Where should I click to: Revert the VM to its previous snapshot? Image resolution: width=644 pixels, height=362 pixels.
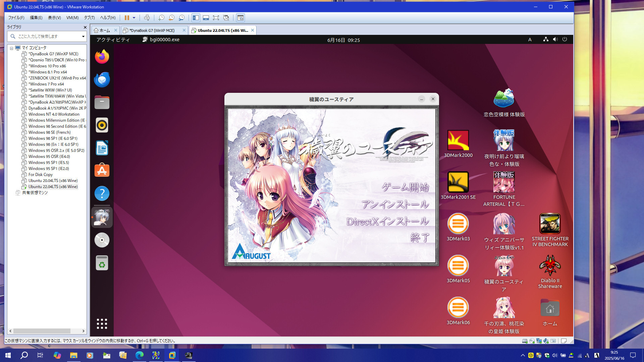pyautogui.click(x=171, y=18)
